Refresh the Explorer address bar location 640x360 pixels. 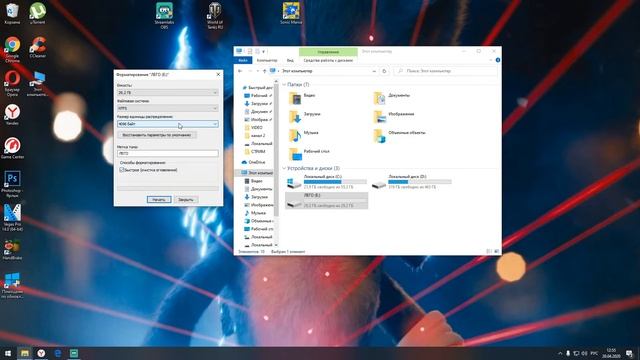point(384,71)
